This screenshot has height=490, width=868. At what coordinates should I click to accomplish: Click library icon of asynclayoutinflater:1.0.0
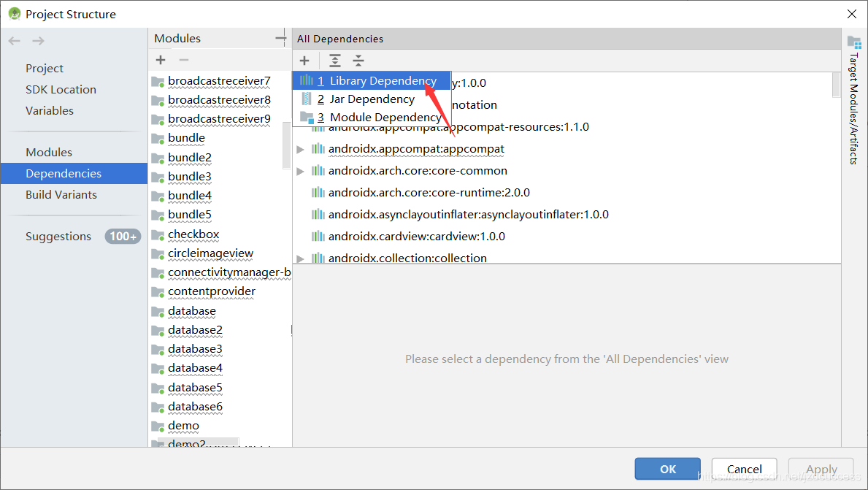318,214
